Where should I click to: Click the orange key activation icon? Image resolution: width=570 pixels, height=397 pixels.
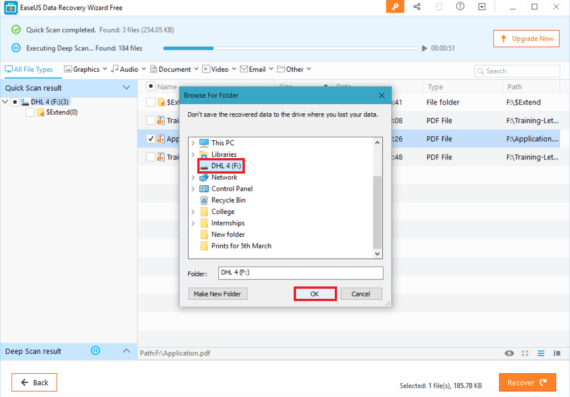pos(395,7)
